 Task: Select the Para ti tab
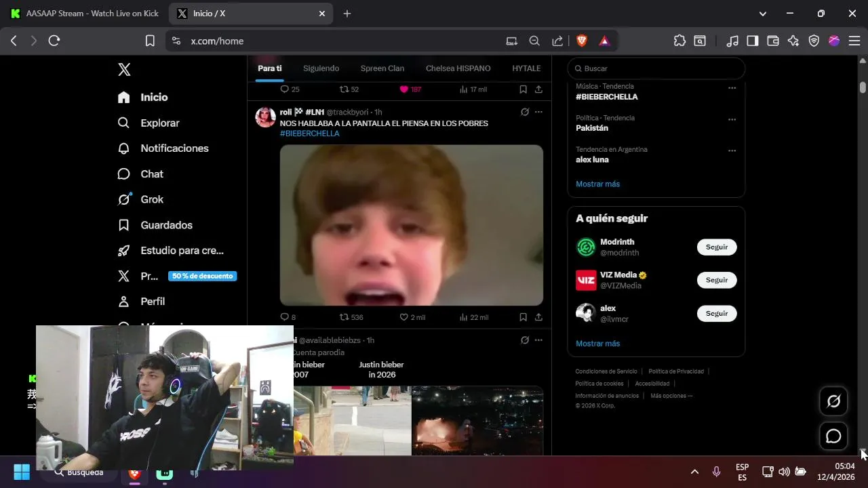click(x=270, y=68)
